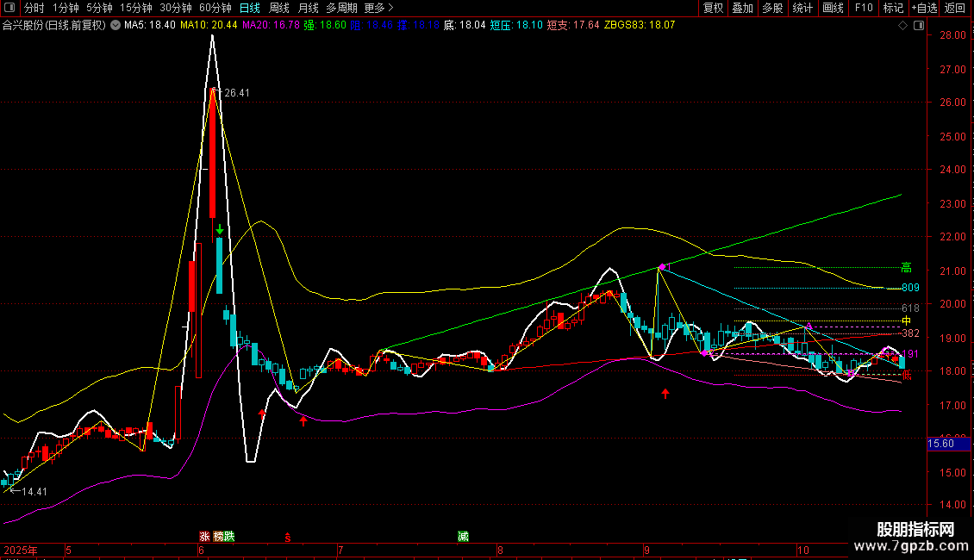
Task: Toggle 复权 price adjustment
Action: (714, 8)
